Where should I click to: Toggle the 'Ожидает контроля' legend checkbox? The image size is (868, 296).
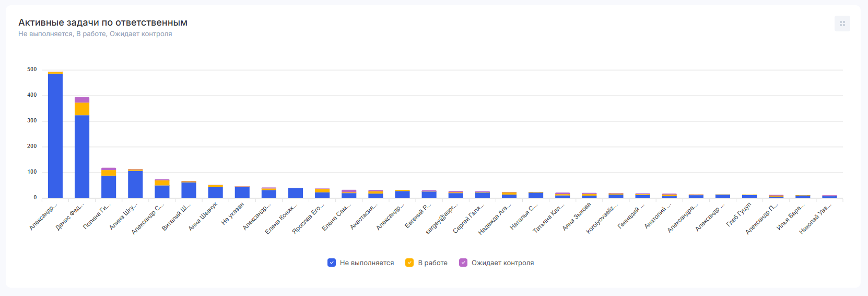click(x=463, y=263)
